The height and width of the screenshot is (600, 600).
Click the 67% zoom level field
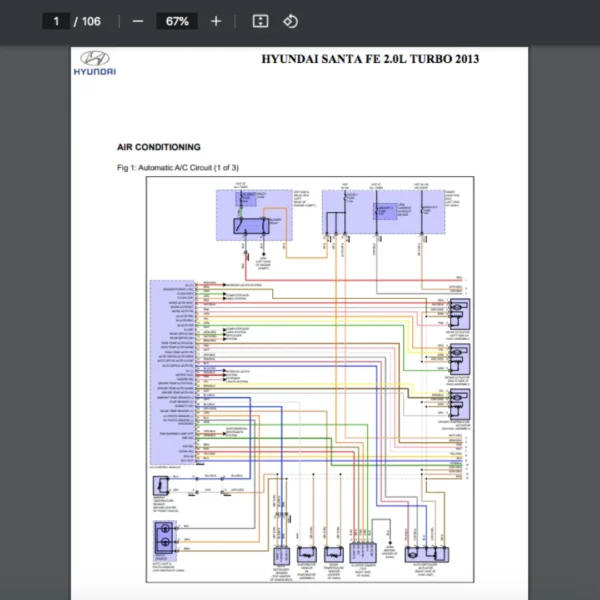(x=178, y=21)
